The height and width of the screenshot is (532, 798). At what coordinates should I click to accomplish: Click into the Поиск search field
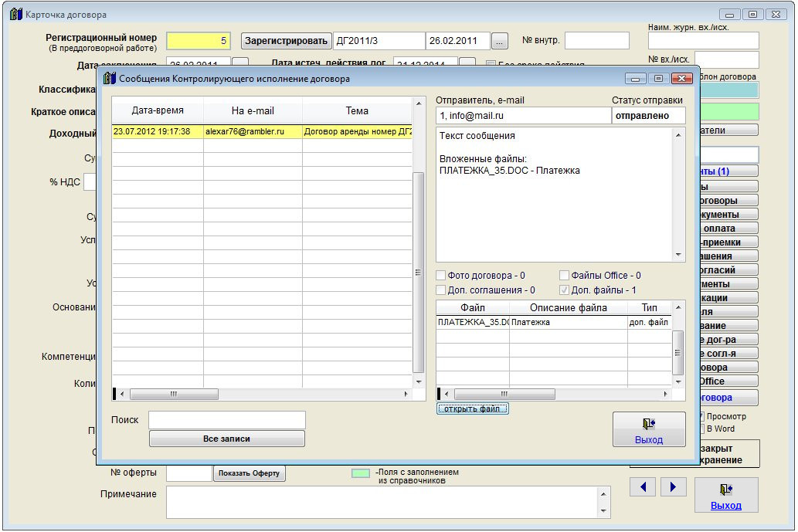point(227,420)
